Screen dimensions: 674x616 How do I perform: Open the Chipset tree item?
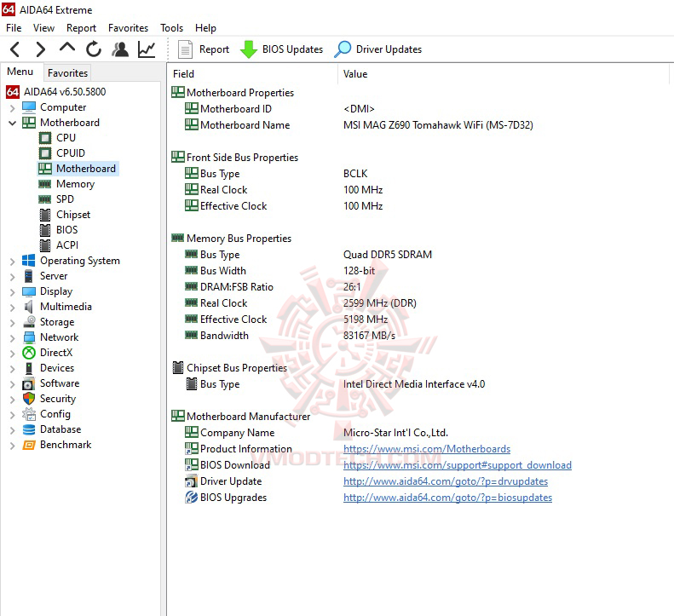tap(65, 215)
